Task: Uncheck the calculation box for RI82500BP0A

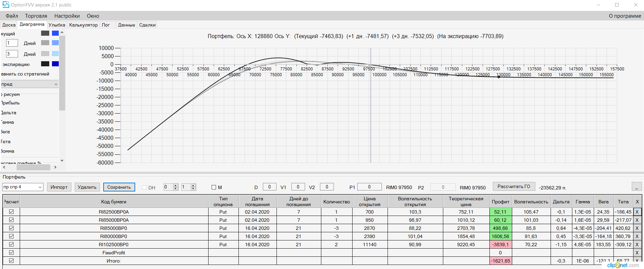Action: pyautogui.click(x=11, y=212)
